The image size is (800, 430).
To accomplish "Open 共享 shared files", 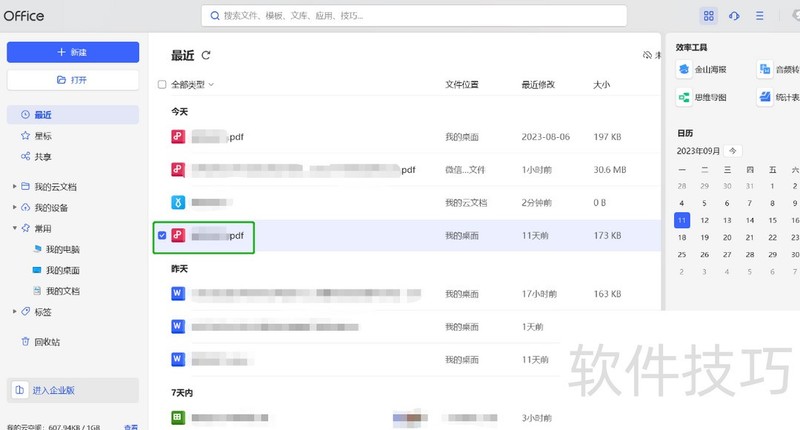I will click(43, 157).
